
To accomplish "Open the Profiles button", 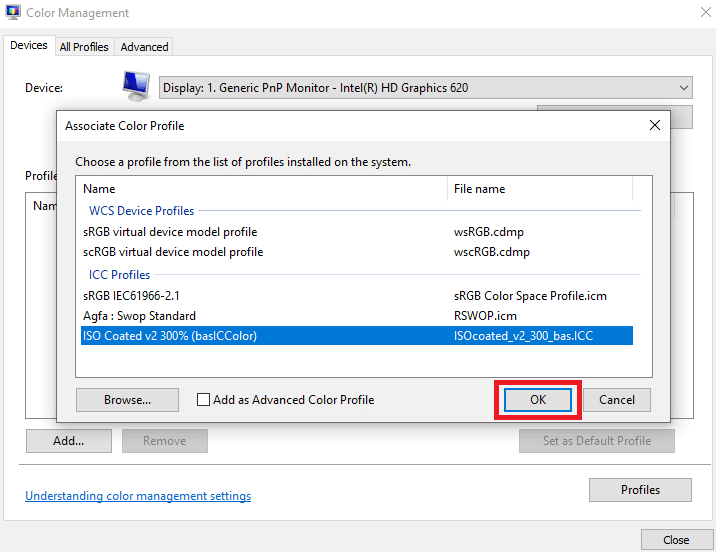I will point(640,490).
